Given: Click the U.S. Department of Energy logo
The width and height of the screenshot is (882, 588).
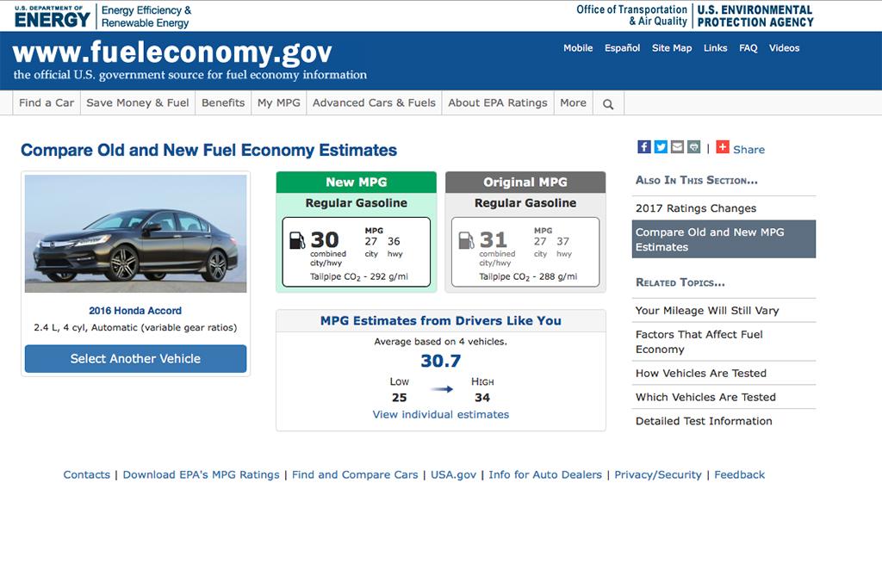Looking at the screenshot, I should point(52,16).
